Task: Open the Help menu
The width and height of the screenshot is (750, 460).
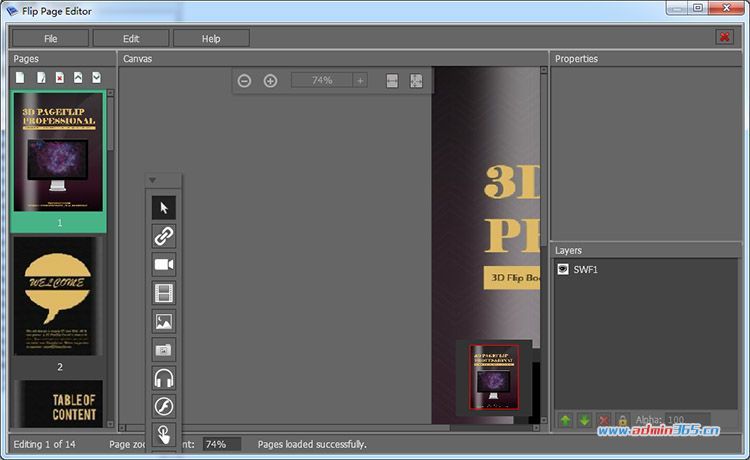Action: point(211,38)
